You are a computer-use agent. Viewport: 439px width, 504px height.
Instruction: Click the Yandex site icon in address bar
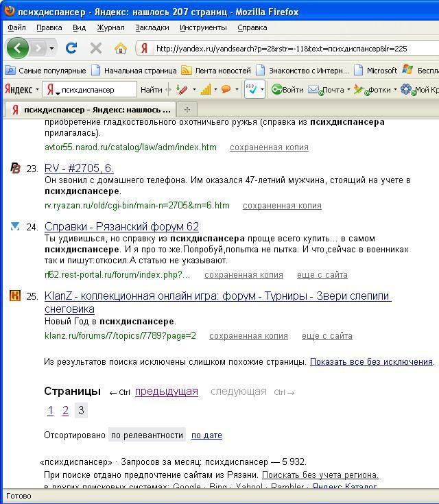tap(145, 48)
